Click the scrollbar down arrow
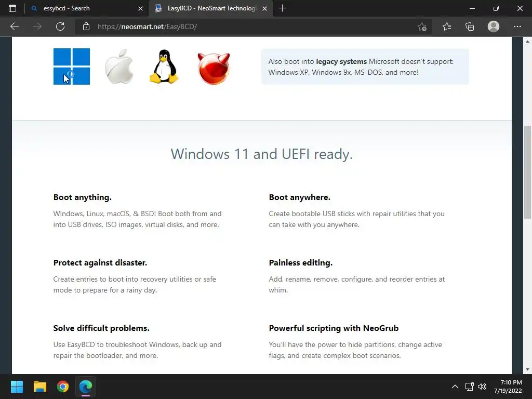The height and width of the screenshot is (399, 532). point(527,369)
